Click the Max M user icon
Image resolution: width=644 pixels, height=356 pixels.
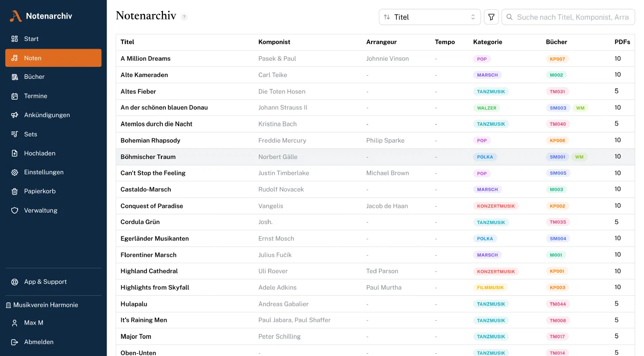(x=15, y=323)
